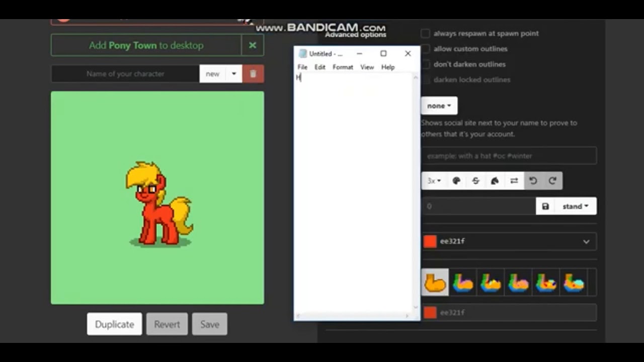Viewport: 644px width, 362px height.
Task: Click the Notepad icon in the title bar
Action: click(302, 54)
